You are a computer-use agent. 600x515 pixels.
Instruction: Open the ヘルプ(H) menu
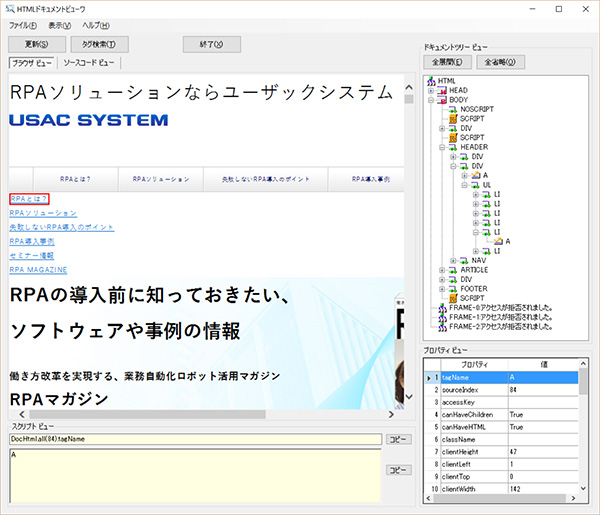click(x=96, y=26)
